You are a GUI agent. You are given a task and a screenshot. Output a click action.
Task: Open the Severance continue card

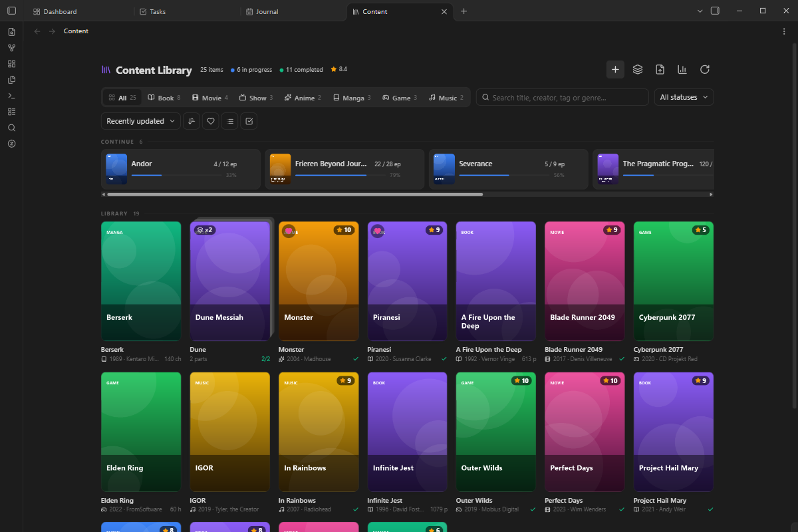point(509,169)
